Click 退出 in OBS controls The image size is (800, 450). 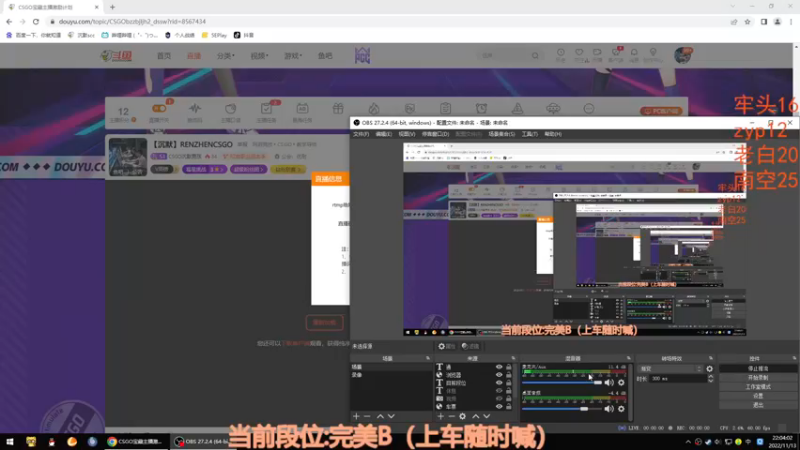click(758, 405)
